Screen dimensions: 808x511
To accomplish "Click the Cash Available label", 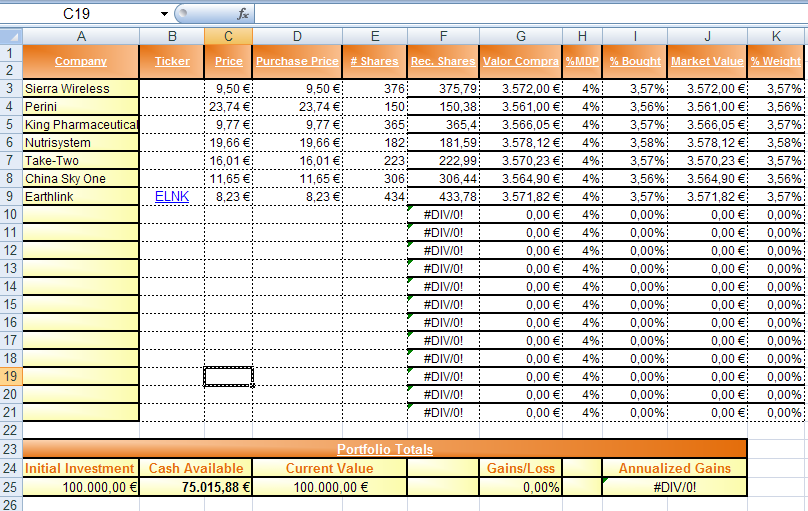I will point(196,468).
